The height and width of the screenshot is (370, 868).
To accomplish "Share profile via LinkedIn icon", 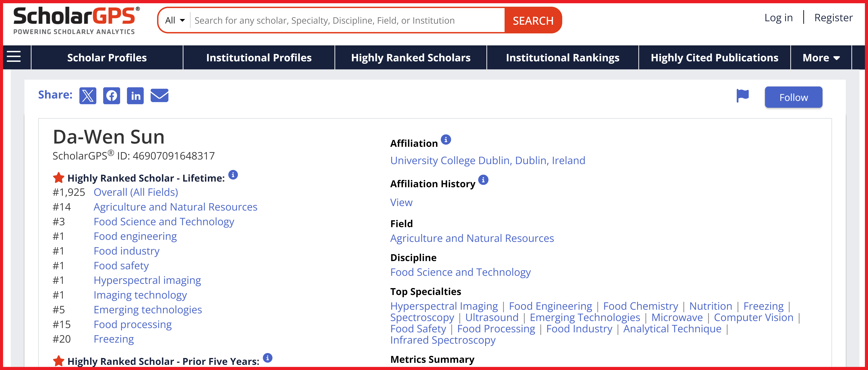I will pyautogui.click(x=136, y=96).
